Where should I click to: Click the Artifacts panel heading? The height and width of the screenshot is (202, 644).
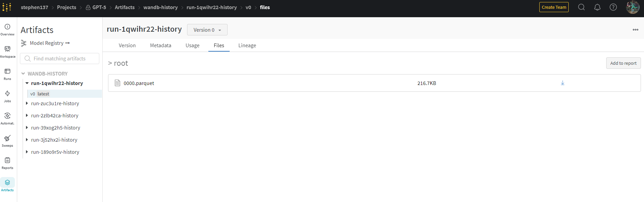[37, 30]
